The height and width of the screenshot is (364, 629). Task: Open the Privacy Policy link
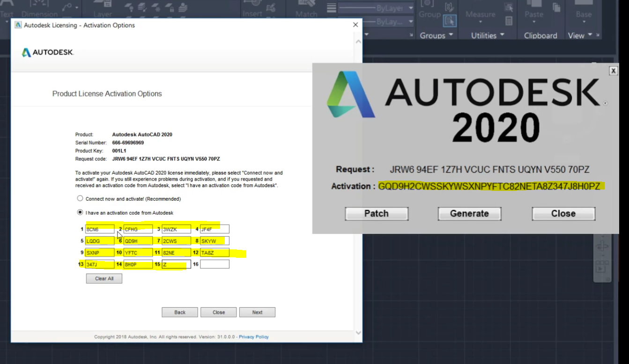coord(254,337)
